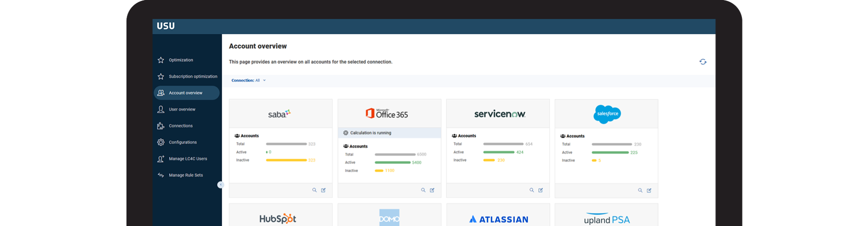
Task: Click the salesforce Accounts label
Action: tap(572, 136)
